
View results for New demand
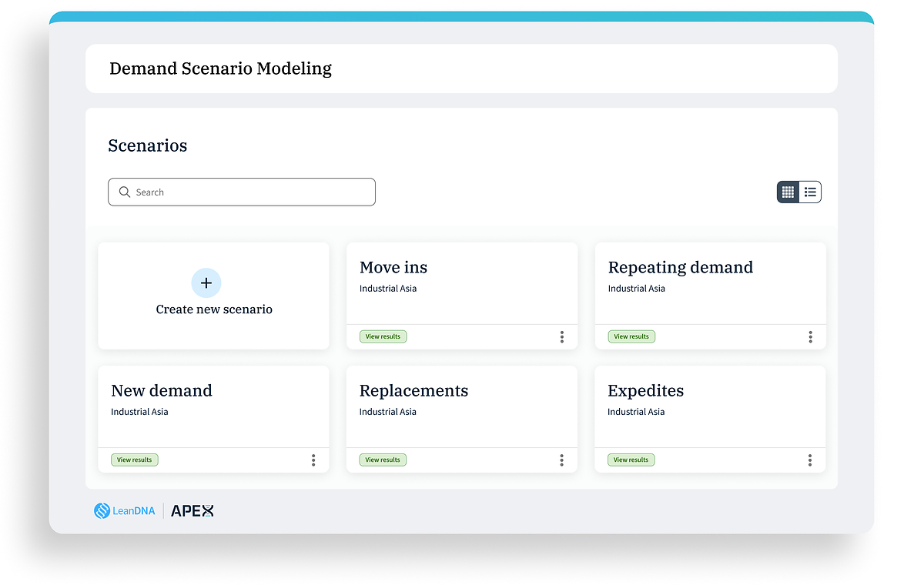pyautogui.click(x=135, y=460)
